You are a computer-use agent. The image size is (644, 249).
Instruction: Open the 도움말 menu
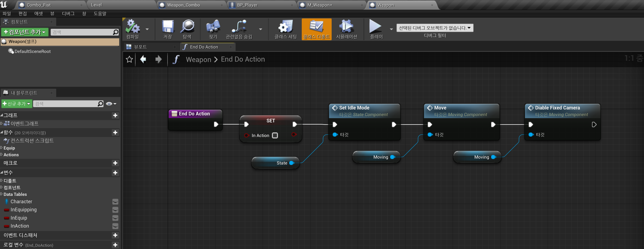pos(100,14)
